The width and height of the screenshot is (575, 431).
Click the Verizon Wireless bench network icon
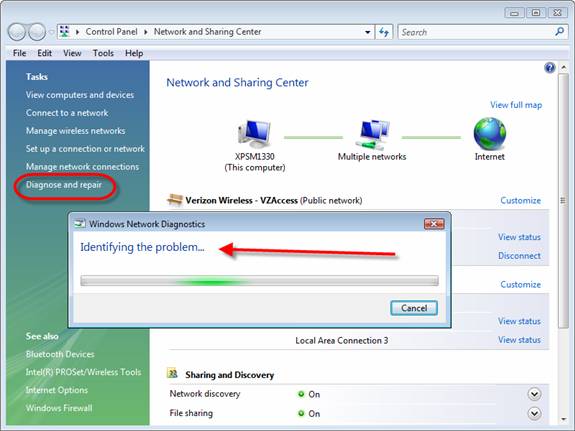175,200
